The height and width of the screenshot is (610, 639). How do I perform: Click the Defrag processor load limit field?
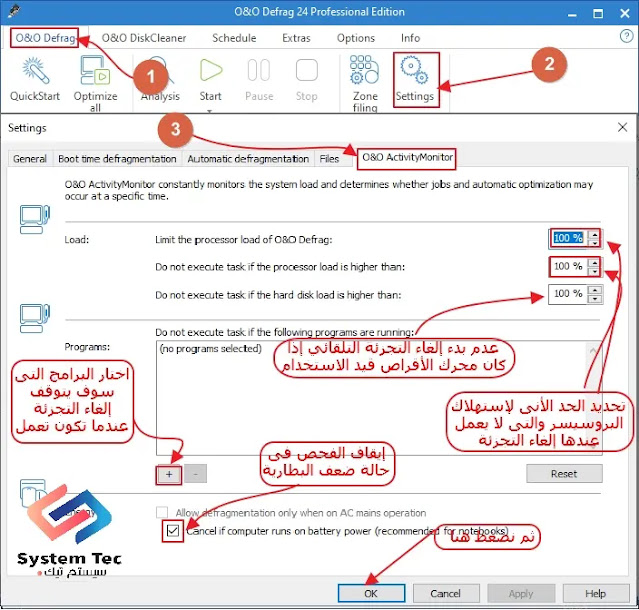coord(568,238)
